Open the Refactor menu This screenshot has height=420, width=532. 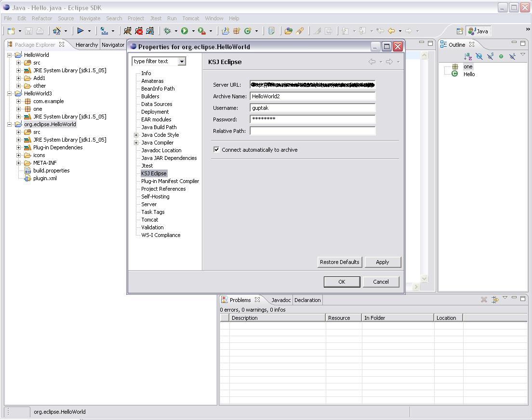[42, 18]
